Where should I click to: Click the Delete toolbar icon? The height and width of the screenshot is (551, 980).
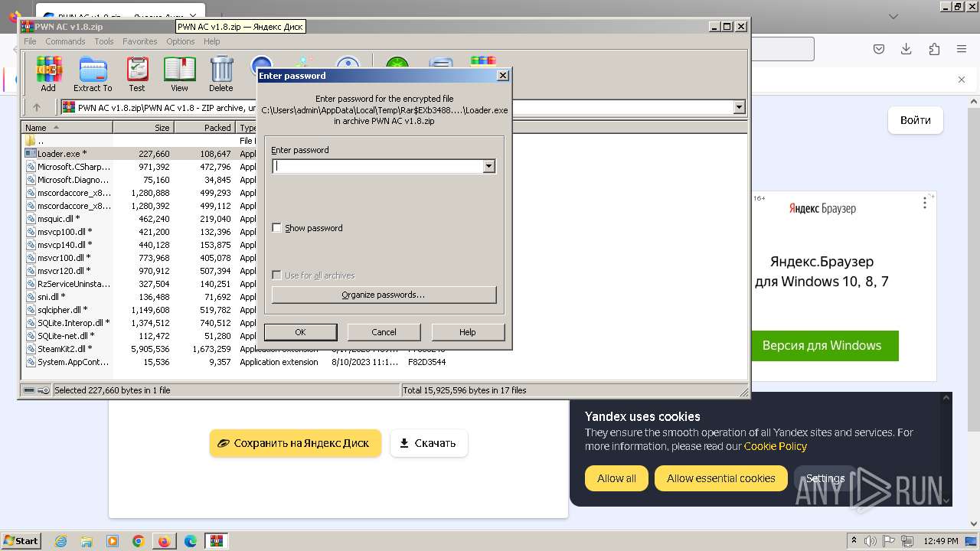pos(221,74)
